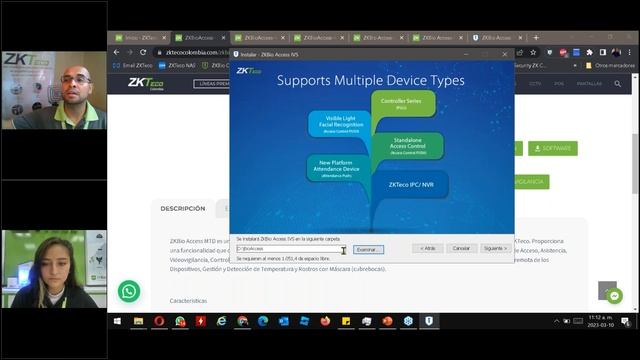Viewport: 640px width, 360px height.
Task: Show hidden system tray icons
Action: 556,321
